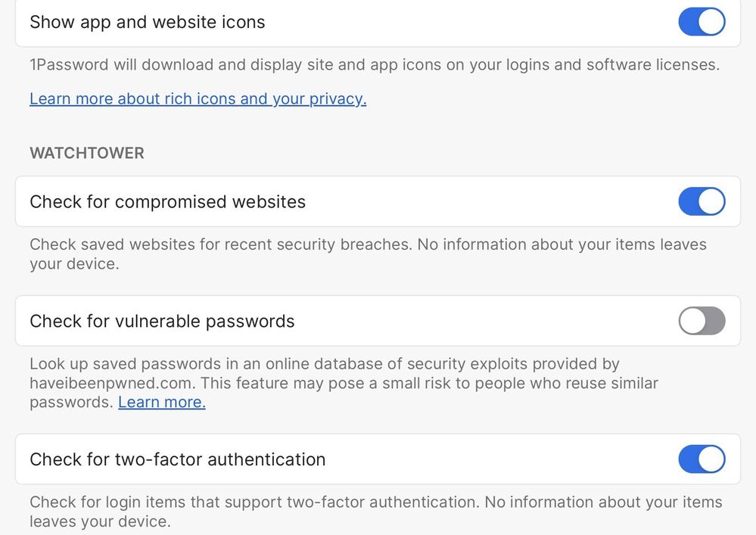Switch off Check for two-factor authentication toggle
The width and height of the screenshot is (756, 535).
coord(702,459)
